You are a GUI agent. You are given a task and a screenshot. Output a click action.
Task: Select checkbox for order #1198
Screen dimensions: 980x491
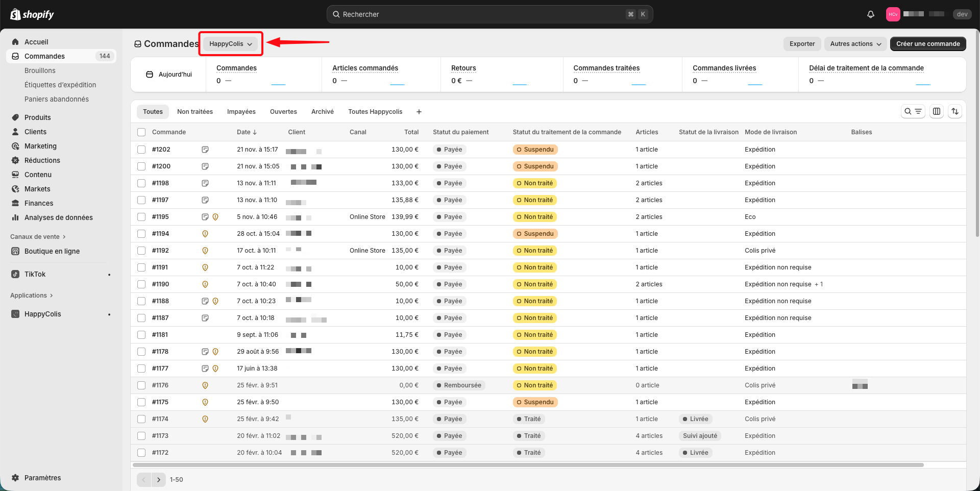[141, 183]
